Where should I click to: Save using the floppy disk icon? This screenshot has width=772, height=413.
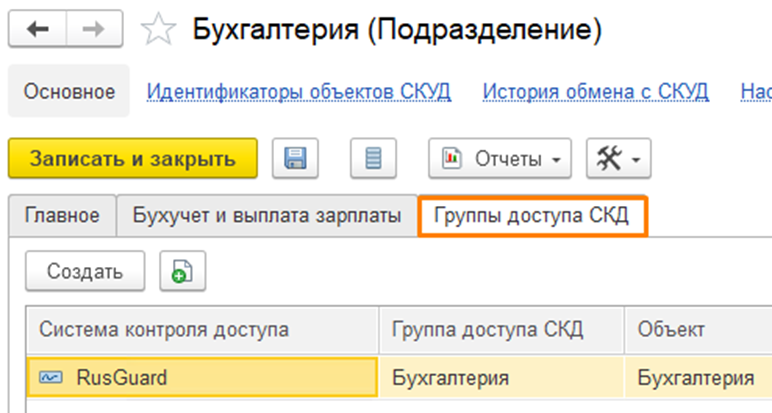(x=295, y=159)
